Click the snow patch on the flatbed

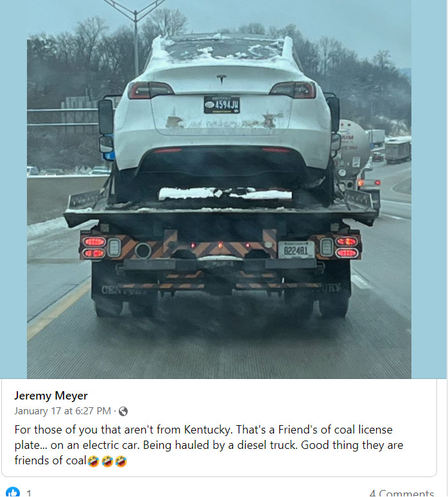(225, 194)
